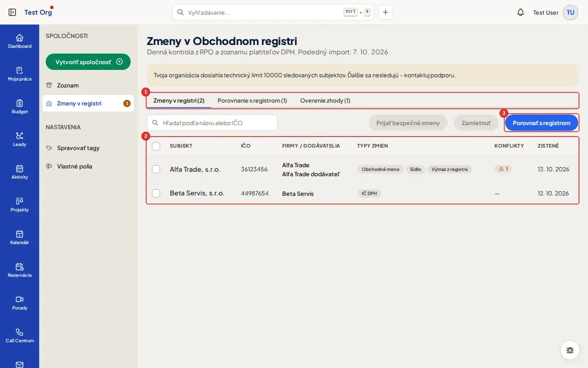Switch to Overenie zhody (1) tab
This screenshot has height=368, width=588.
[x=325, y=101]
